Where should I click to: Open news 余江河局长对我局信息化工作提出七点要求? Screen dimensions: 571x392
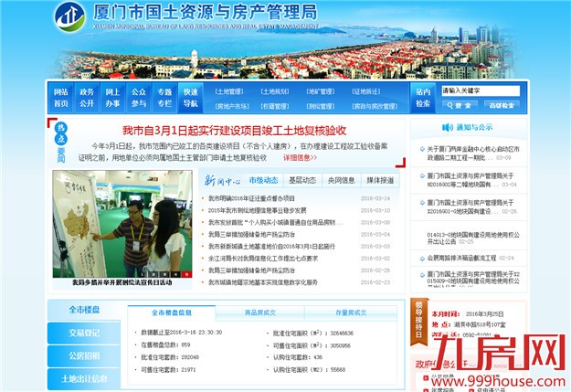click(263, 259)
